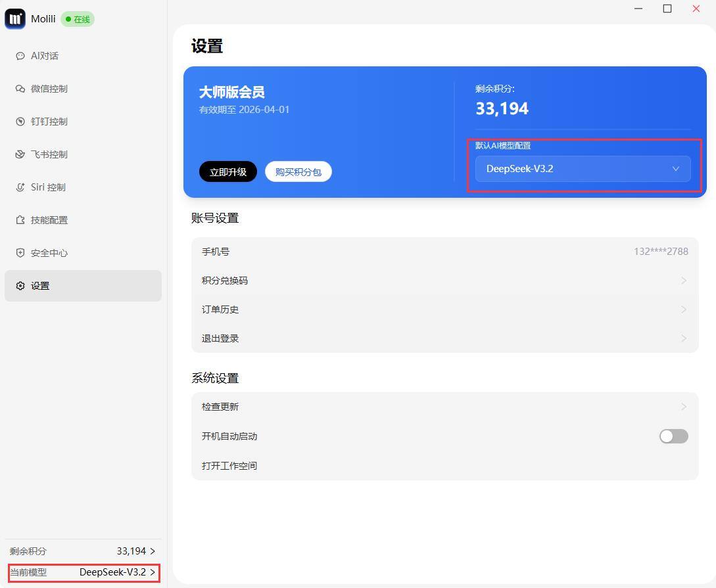The height and width of the screenshot is (588, 716).
Task: Enable 开机自动启动 auto-start switch
Action: click(673, 436)
